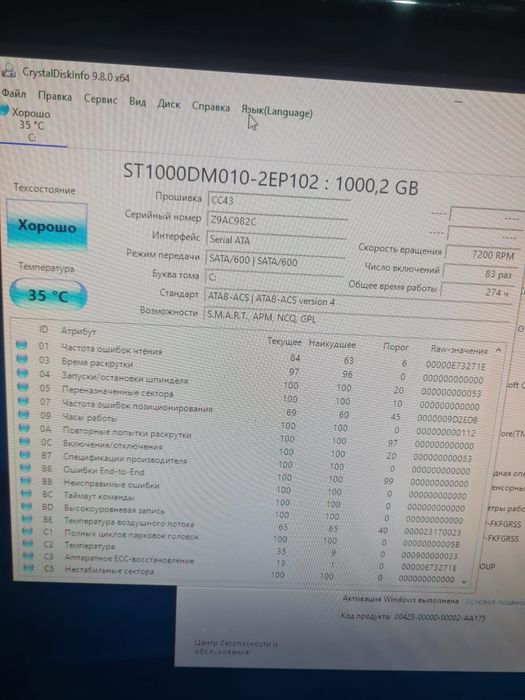Click the rotation speed field 7200 RPM

tap(482, 254)
